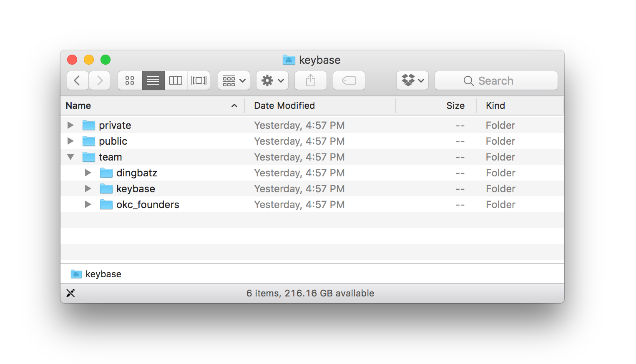Select the row named public

(312, 141)
